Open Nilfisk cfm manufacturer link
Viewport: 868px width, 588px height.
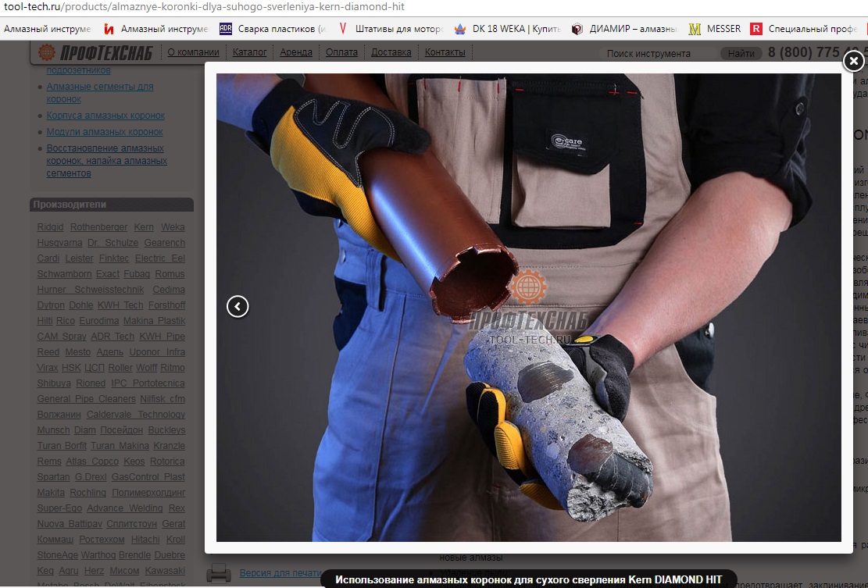[x=163, y=399]
